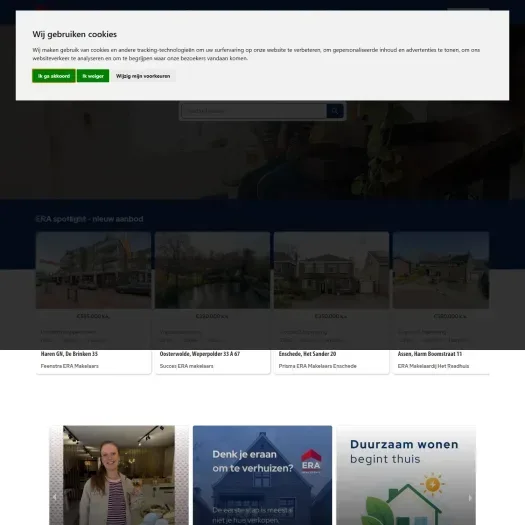The height and width of the screenshot is (525, 525).
Task: Open Haren GN, De Brinken 35 listing
Action: click(x=69, y=354)
